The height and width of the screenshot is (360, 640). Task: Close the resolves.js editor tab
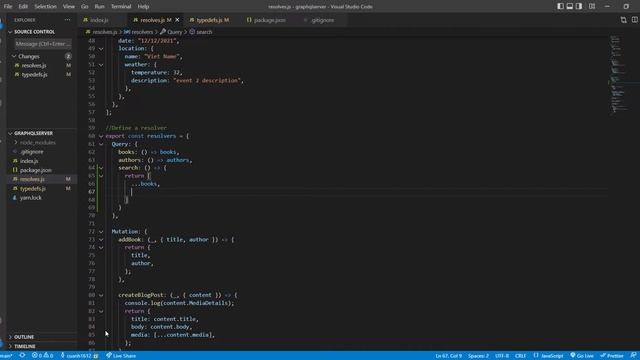coord(177,20)
